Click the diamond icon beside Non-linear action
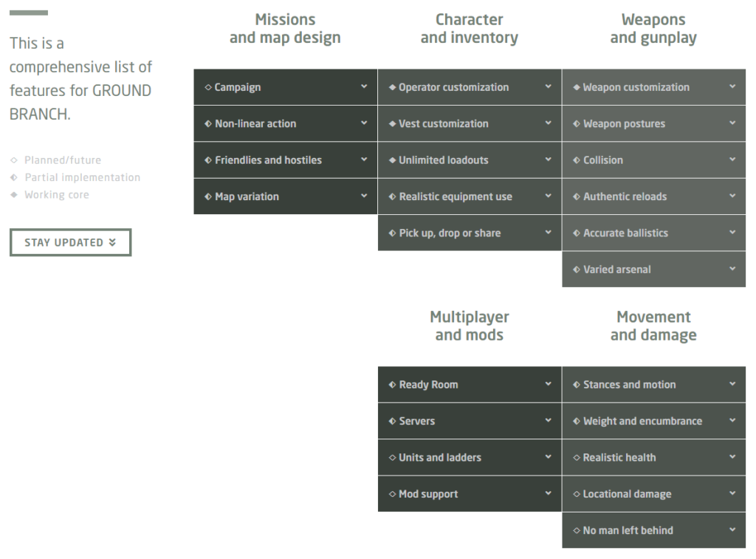 [208, 124]
